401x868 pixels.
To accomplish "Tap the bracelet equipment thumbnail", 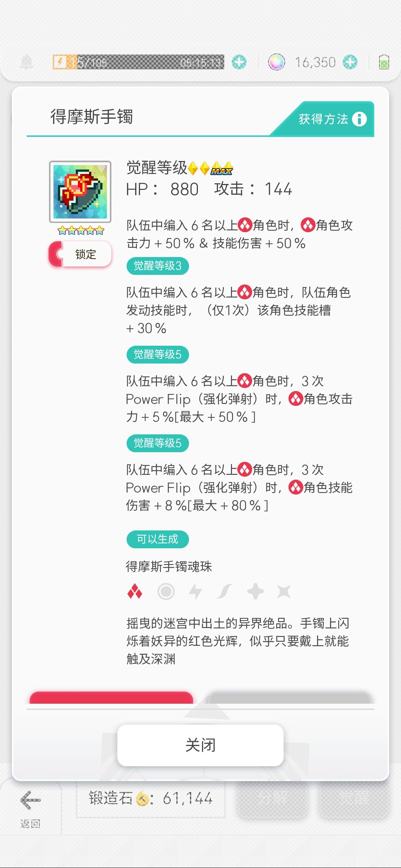I will click(x=80, y=191).
